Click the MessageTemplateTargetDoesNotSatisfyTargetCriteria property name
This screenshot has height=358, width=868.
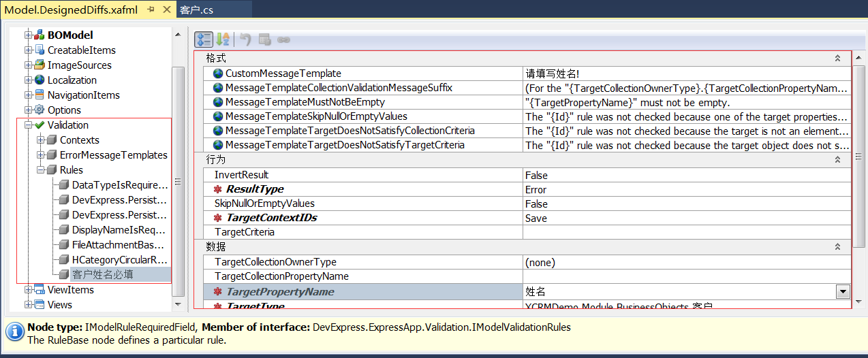345,145
